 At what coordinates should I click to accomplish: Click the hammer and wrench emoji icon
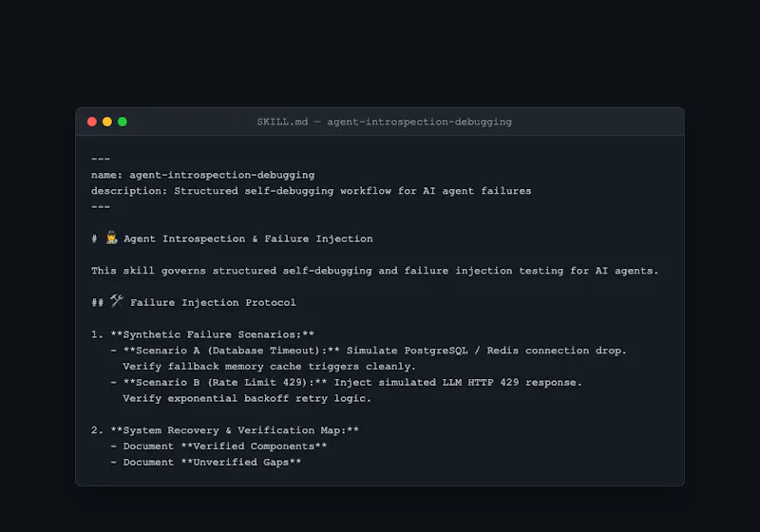tap(116, 301)
